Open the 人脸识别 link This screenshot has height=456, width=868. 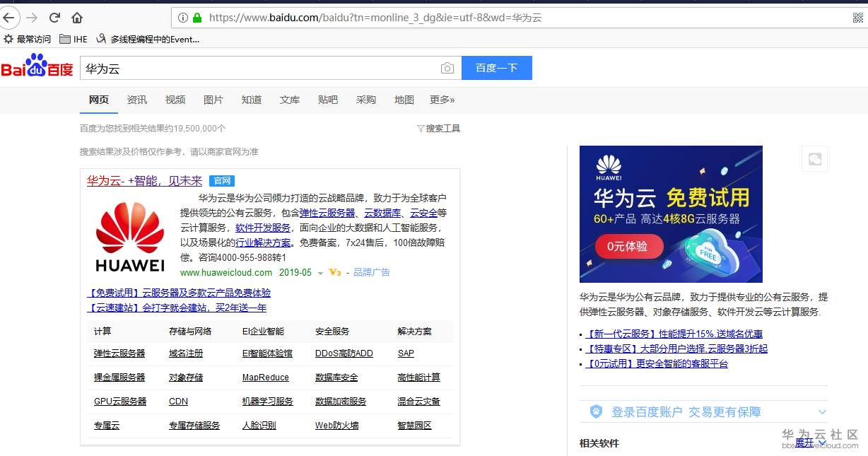click(259, 426)
